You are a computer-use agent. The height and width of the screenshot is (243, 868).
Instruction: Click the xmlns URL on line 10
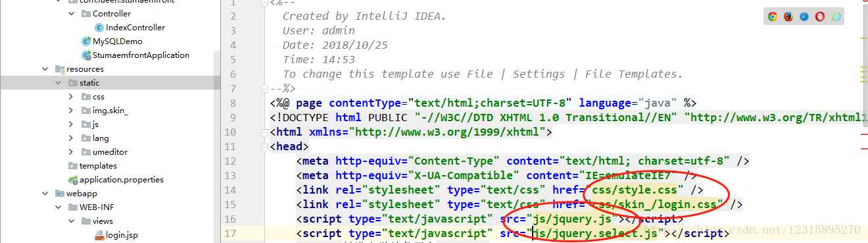tap(447, 132)
